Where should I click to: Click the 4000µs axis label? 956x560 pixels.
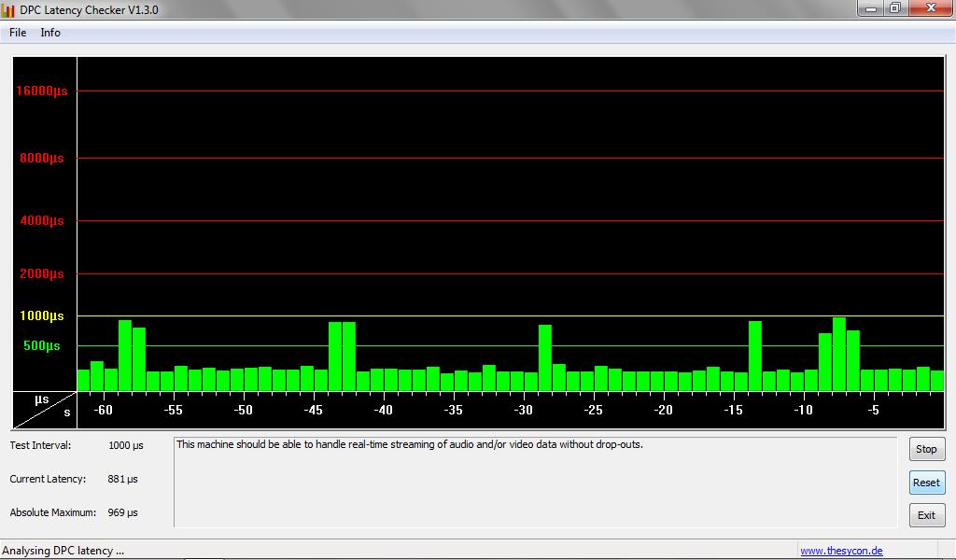[41, 220]
